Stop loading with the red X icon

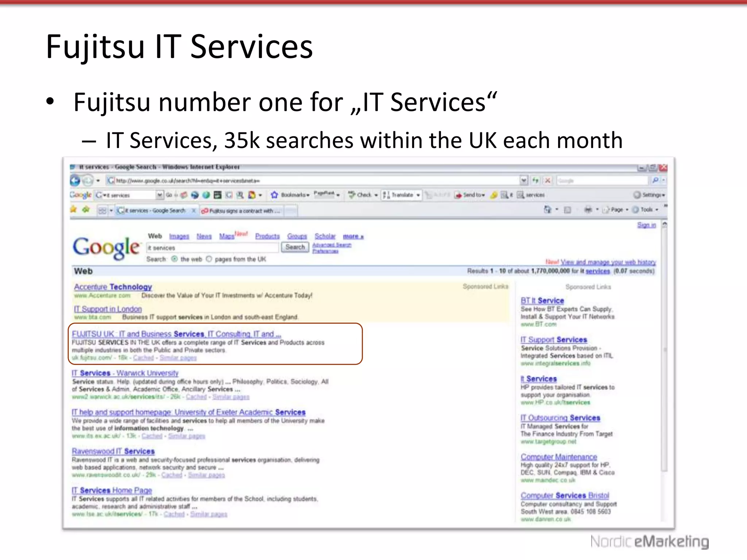click(547, 180)
